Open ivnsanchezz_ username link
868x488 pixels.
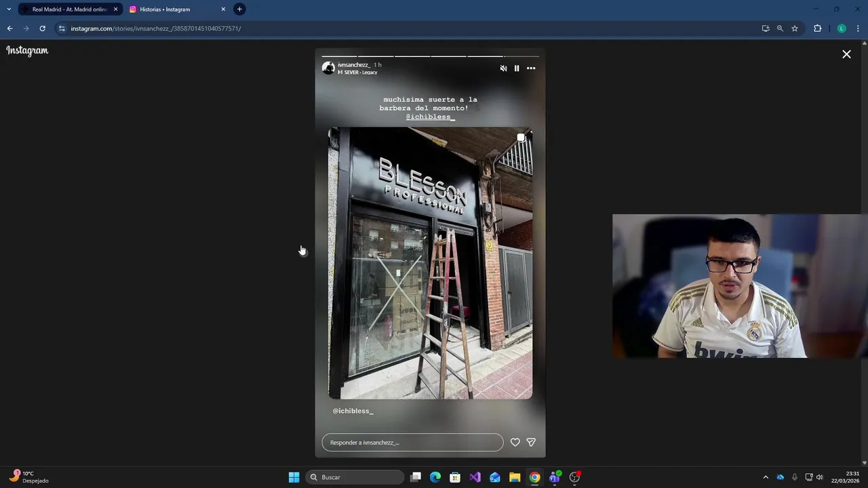(353, 65)
